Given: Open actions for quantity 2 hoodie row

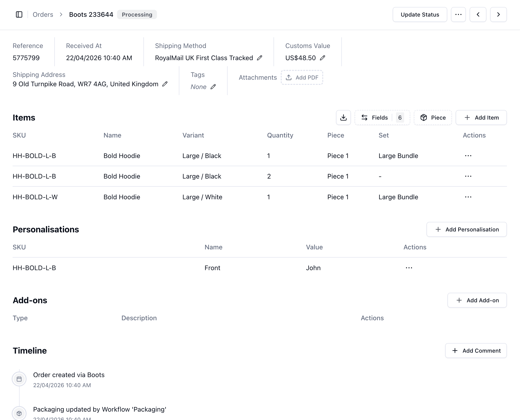Looking at the screenshot, I should [x=468, y=176].
